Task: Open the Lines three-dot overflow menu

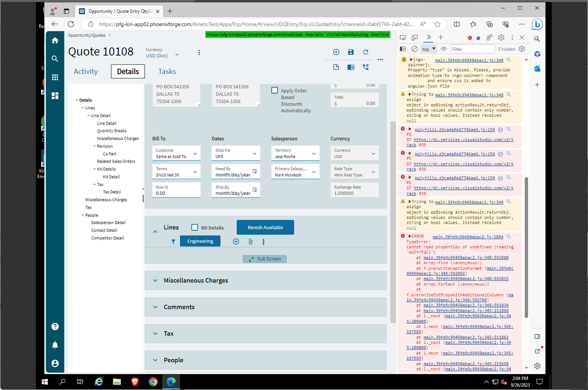Action: (264, 242)
